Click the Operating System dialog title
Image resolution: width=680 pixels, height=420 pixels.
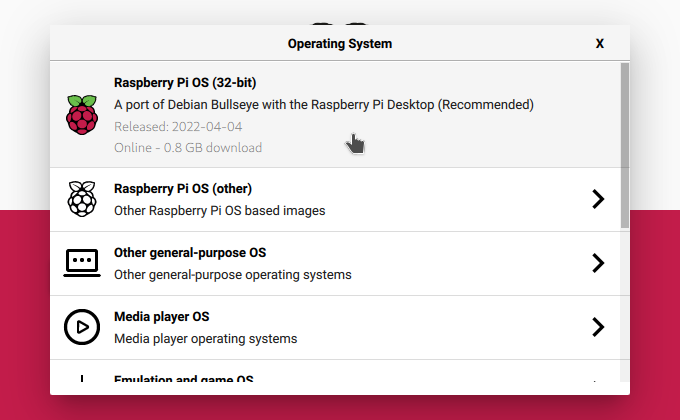pyautogui.click(x=340, y=43)
